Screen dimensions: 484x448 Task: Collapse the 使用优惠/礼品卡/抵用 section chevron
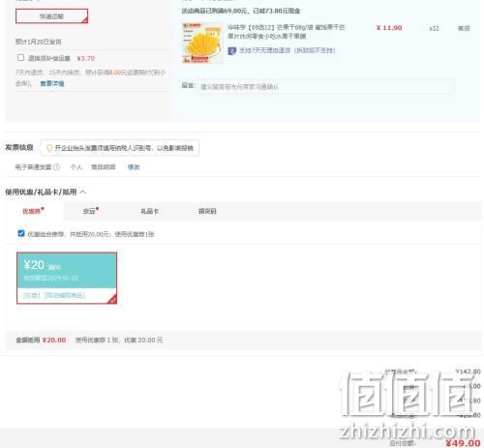(82, 193)
